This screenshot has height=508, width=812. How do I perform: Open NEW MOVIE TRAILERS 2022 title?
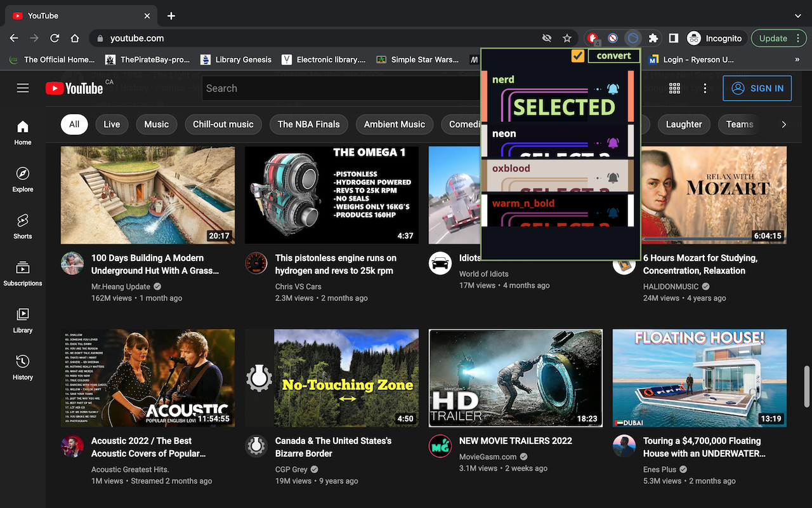click(x=516, y=441)
